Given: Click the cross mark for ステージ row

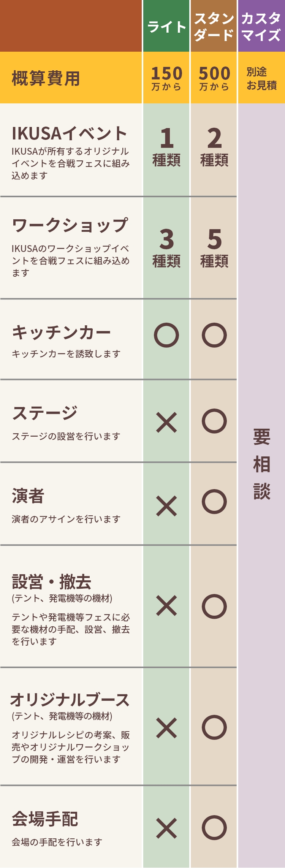Looking at the screenshot, I should click(x=166, y=423).
